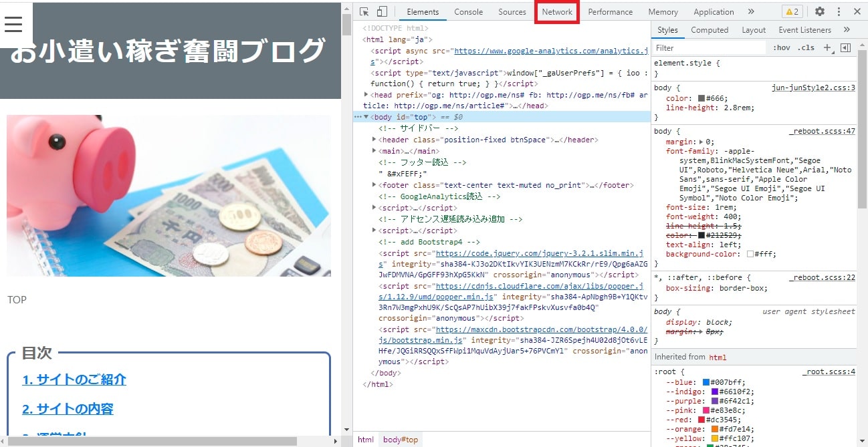Expand the margin shorthand in _reboot body rule
Viewport: 868px width, 447px height.
tap(701, 142)
